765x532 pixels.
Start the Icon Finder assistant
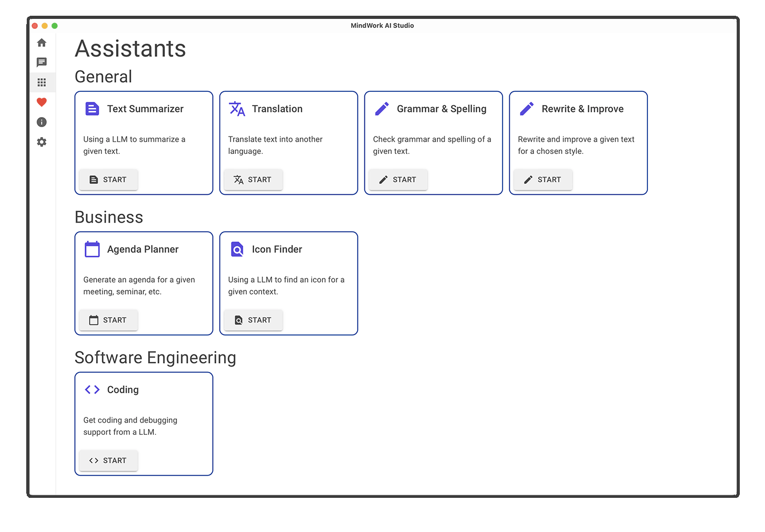point(253,320)
